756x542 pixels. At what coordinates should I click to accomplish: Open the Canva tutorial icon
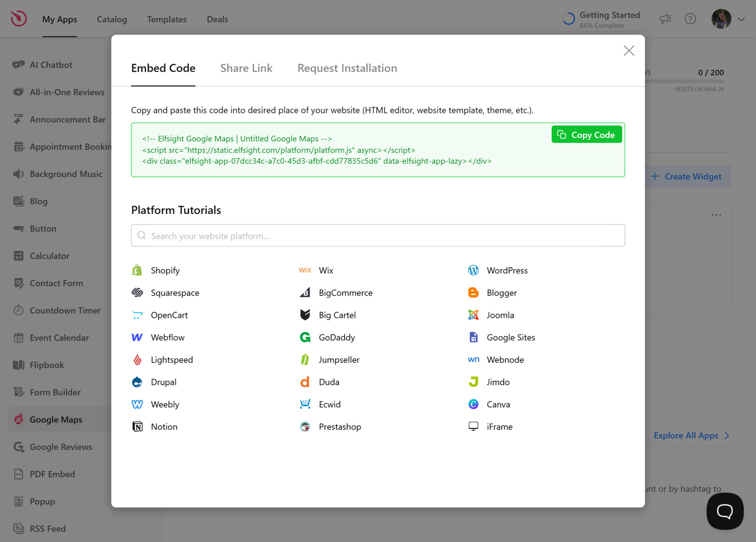point(473,404)
